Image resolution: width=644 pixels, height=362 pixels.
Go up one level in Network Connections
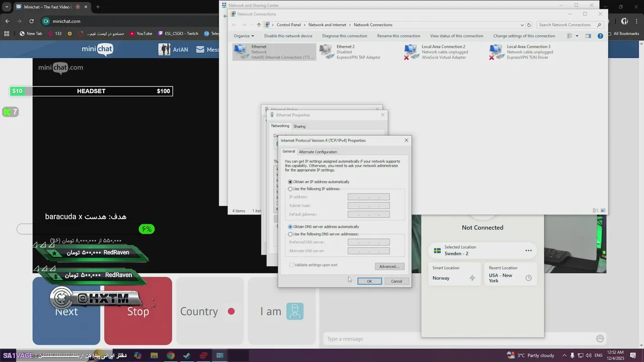pyautogui.click(x=259, y=25)
